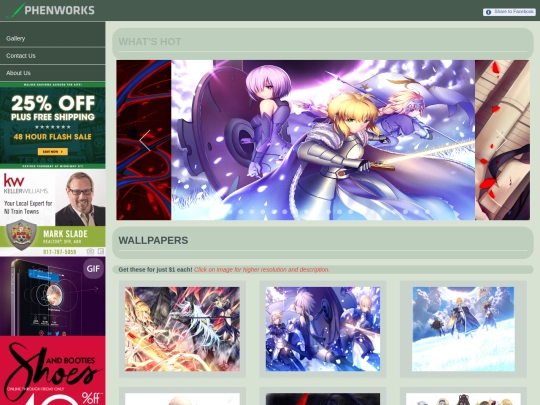The width and height of the screenshot is (540, 405).
Task: Click the WHAT'S HOT heading
Action: (150, 42)
